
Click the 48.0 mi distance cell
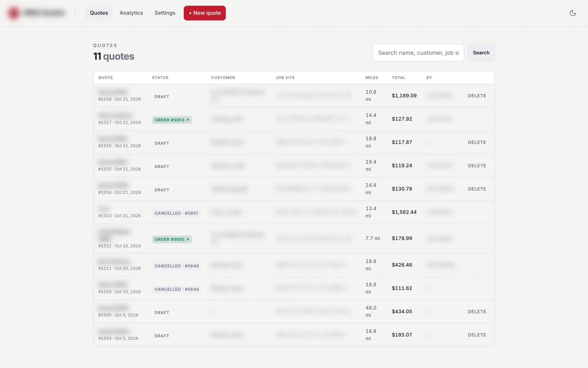pos(371,312)
